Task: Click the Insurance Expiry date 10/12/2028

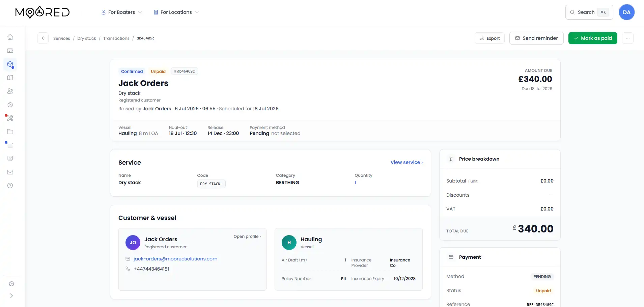Action: pyautogui.click(x=404, y=279)
